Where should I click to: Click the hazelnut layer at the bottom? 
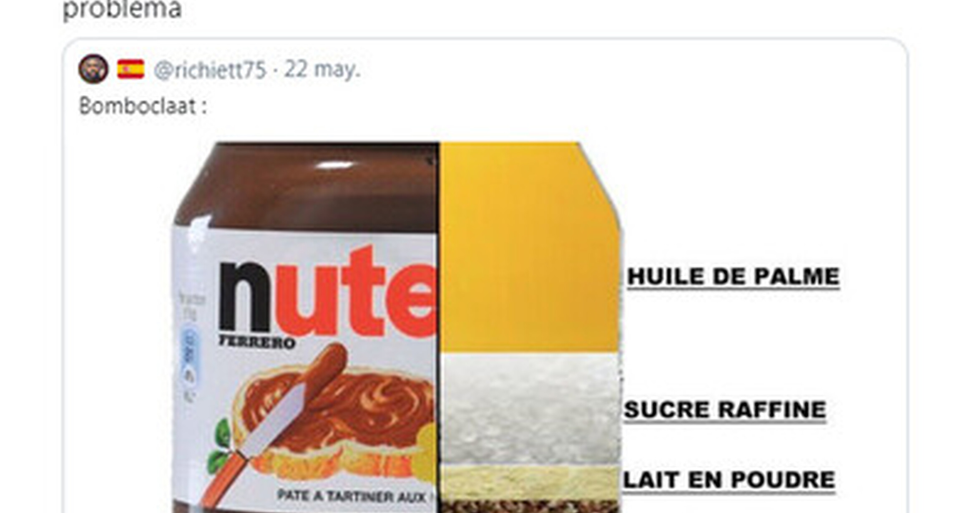pos(529,507)
